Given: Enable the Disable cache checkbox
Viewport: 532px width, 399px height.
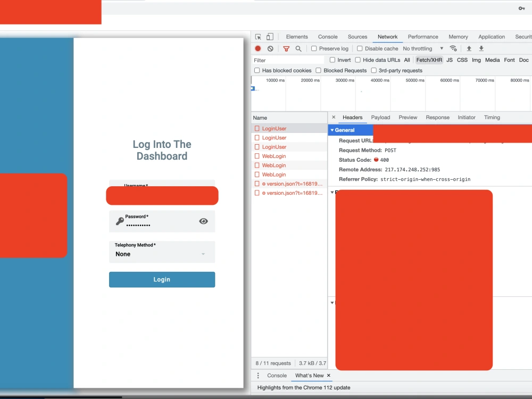Looking at the screenshot, I should [360, 48].
